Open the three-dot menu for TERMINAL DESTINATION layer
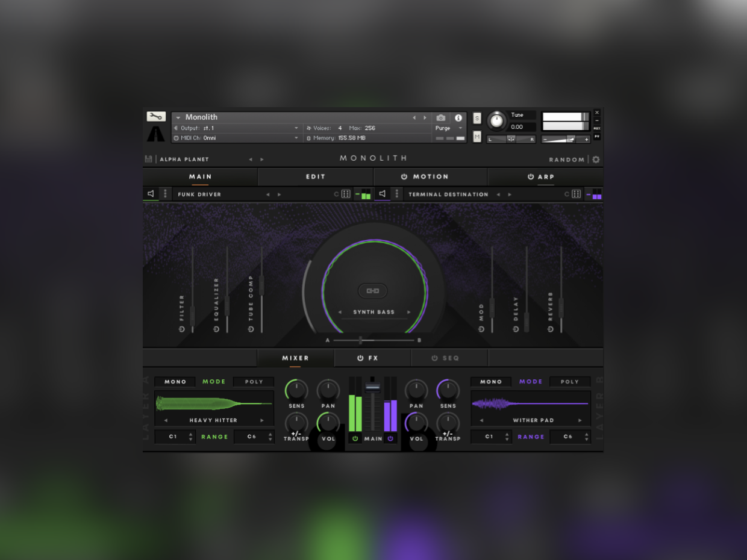747x560 pixels. (x=396, y=194)
